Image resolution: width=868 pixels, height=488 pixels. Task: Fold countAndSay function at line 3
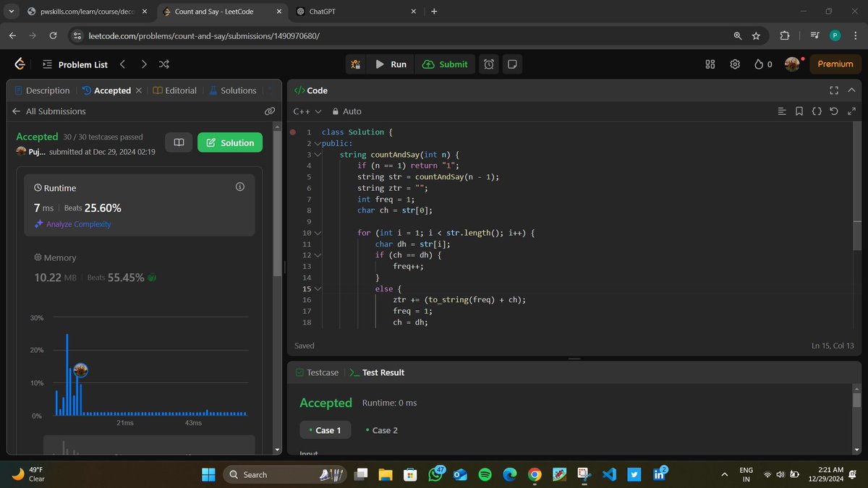[x=317, y=155]
